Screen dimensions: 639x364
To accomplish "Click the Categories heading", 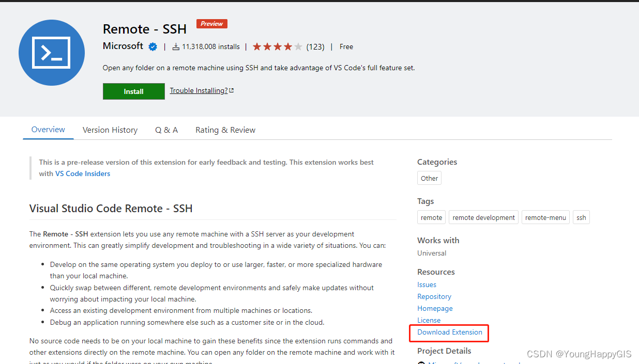I will click(x=437, y=162).
